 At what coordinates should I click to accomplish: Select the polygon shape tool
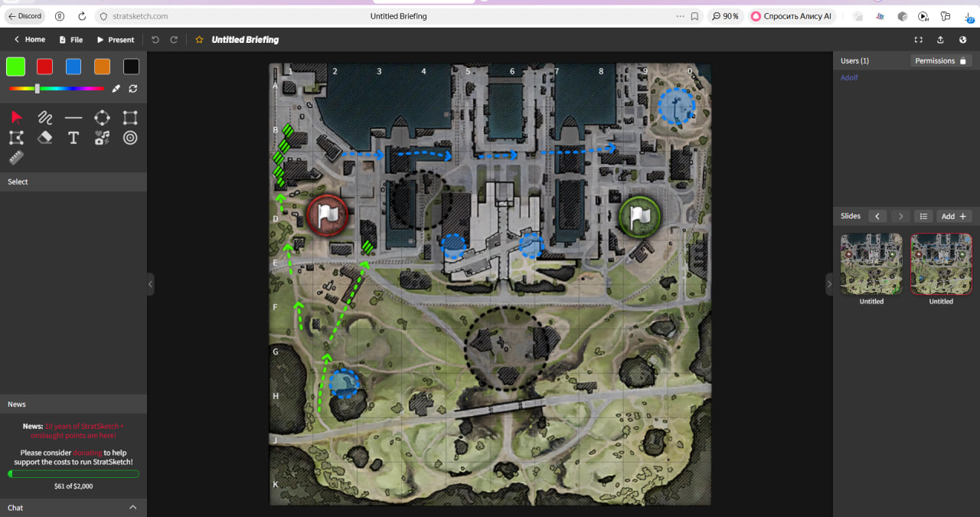[x=16, y=138]
